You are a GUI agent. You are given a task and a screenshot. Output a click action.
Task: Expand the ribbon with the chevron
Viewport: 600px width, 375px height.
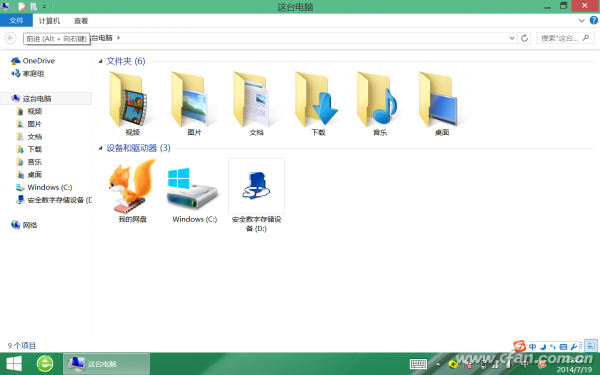pyautogui.click(x=582, y=21)
